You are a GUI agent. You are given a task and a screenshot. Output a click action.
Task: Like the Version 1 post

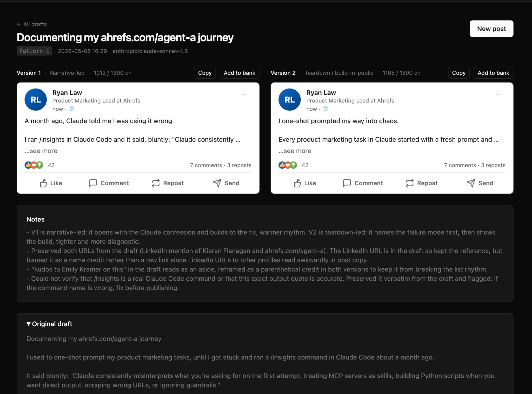click(x=51, y=183)
